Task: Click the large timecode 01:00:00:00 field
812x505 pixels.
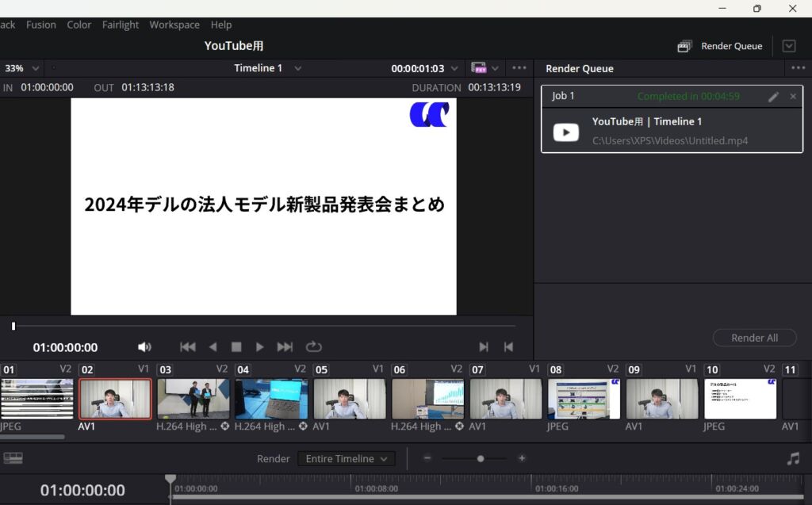Action: point(82,490)
